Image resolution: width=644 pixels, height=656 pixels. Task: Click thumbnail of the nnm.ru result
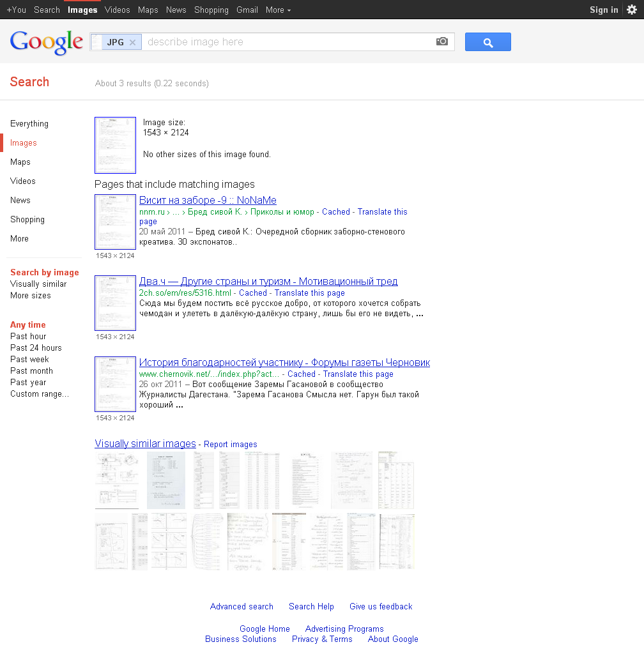[116, 222]
